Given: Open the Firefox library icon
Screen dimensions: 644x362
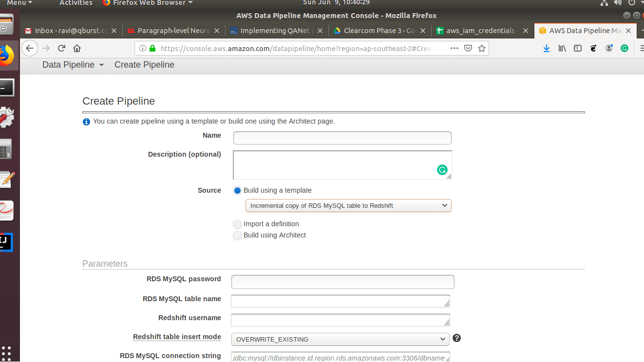Looking at the screenshot, I should (x=562, y=48).
